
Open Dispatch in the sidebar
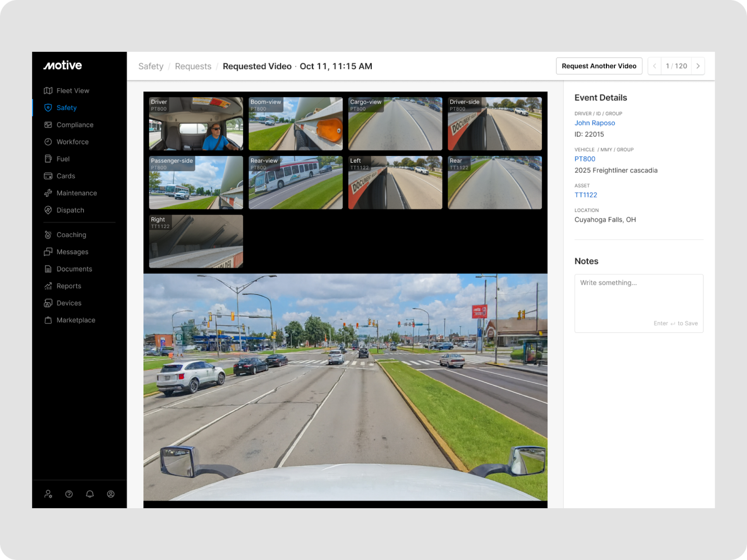click(x=70, y=210)
